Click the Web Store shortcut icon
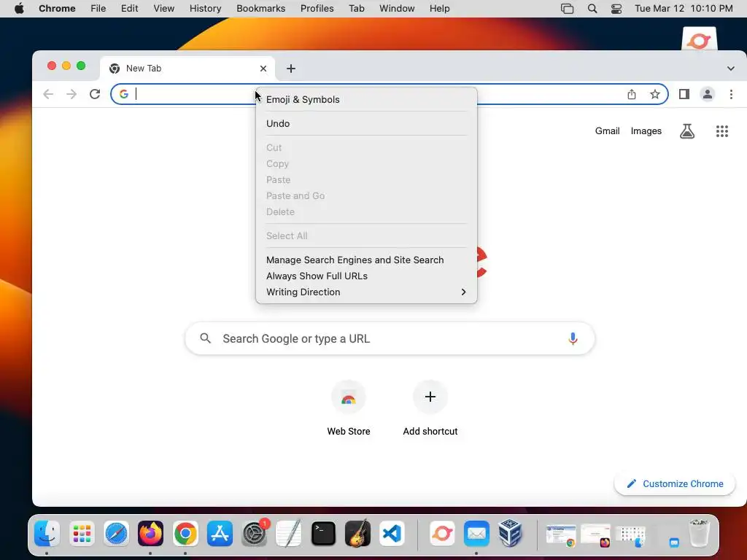Image resolution: width=747 pixels, height=560 pixels. [x=349, y=397]
